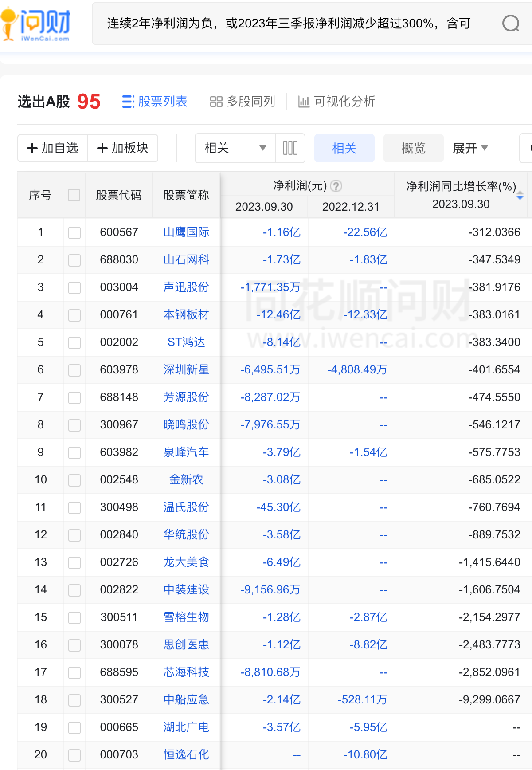Switch to 多股同列 view
Screen dimensions: 532x770
243,102
